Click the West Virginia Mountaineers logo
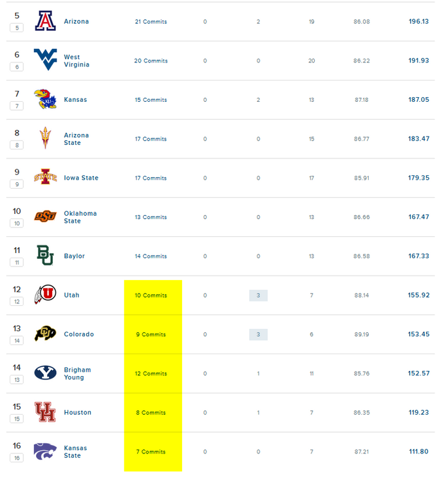 pos(45,59)
